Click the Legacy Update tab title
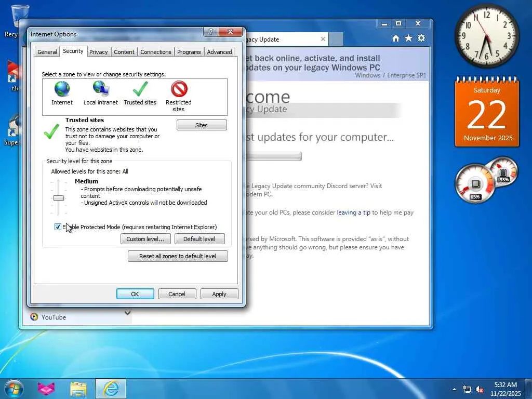 [x=262, y=39]
